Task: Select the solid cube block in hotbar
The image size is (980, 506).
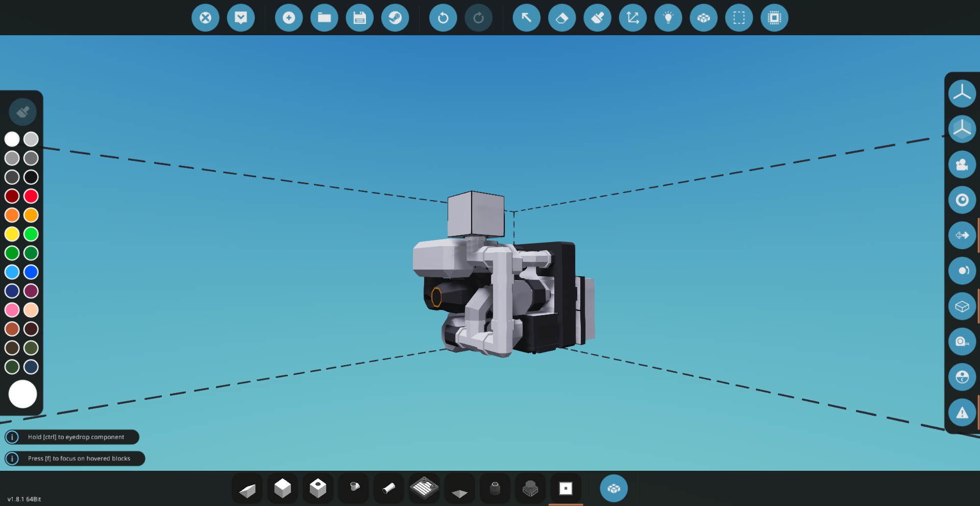Action: click(282, 489)
